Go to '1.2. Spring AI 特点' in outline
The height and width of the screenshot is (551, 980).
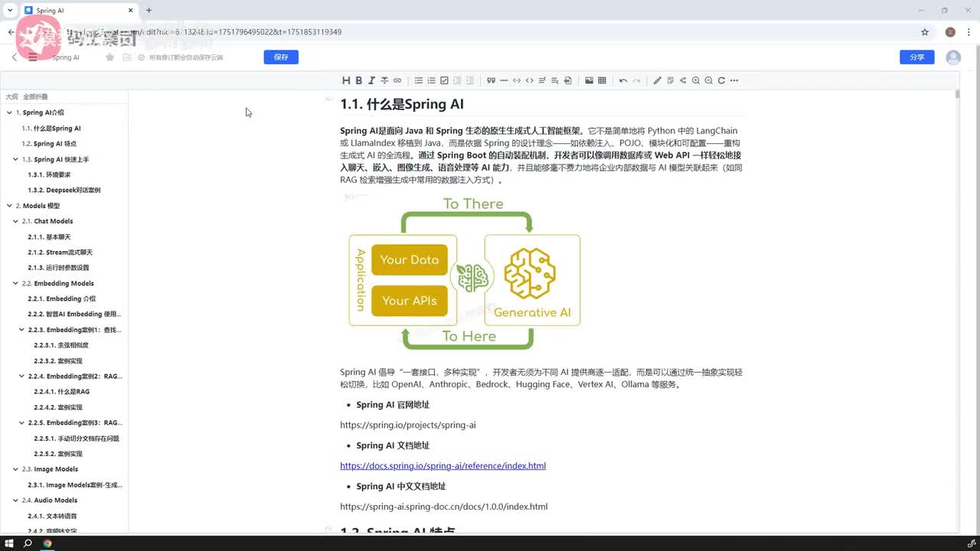(49, 144)
